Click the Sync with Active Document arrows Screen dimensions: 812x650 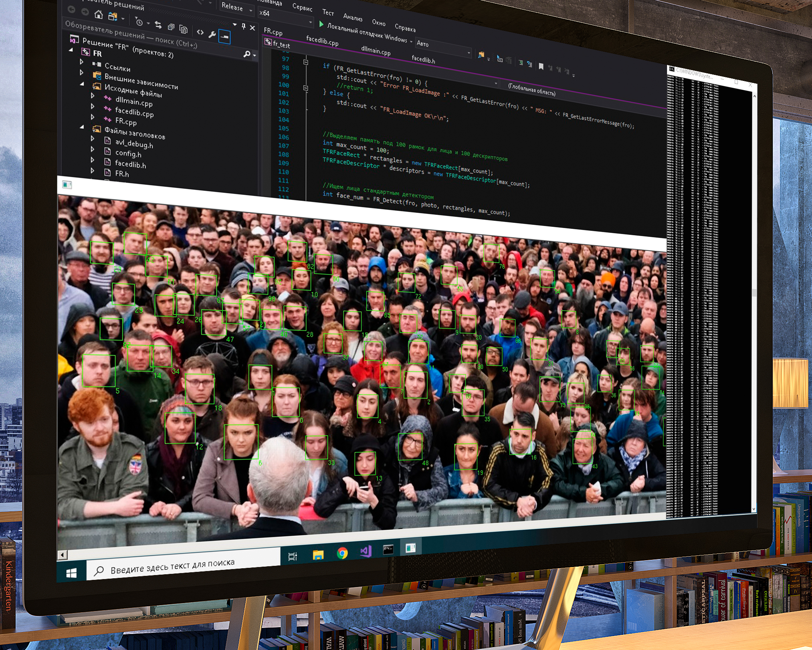tap(158, 25)
